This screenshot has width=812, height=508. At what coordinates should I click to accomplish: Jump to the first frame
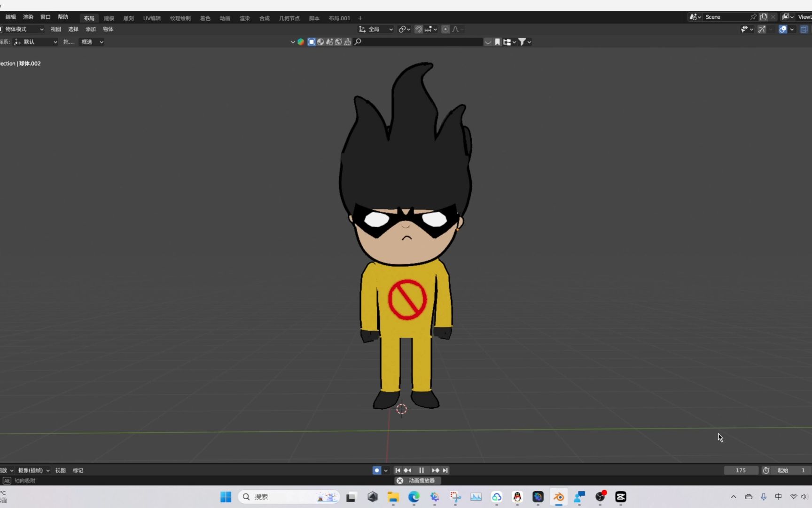click(x=398, y=470)
